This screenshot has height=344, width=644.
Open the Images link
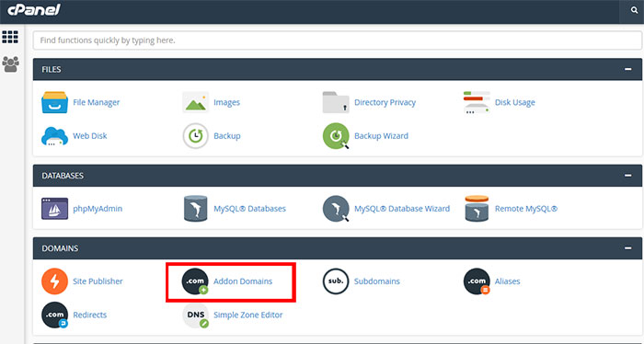[x=226, y=102]
